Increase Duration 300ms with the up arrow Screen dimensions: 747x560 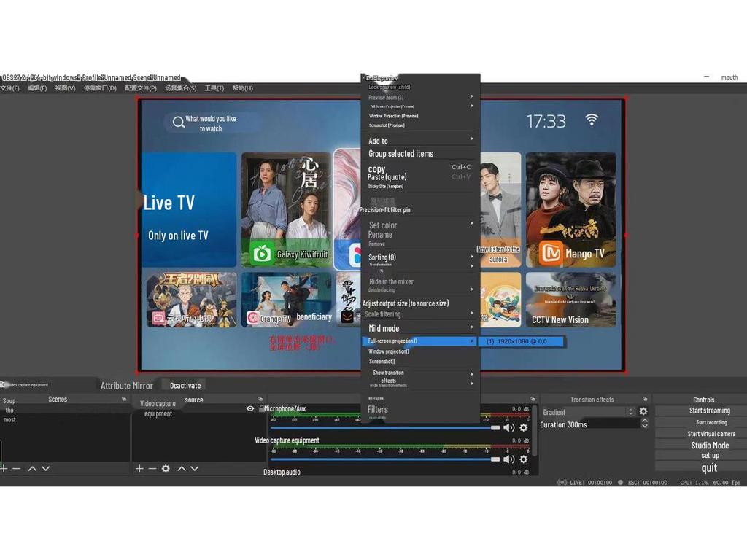click(x=645, y=421)
